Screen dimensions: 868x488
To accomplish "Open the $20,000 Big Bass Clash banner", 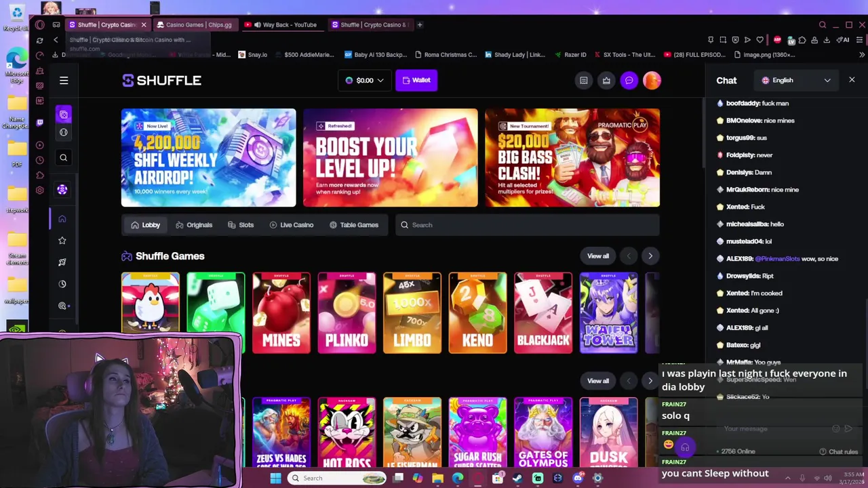I will 572,157.
